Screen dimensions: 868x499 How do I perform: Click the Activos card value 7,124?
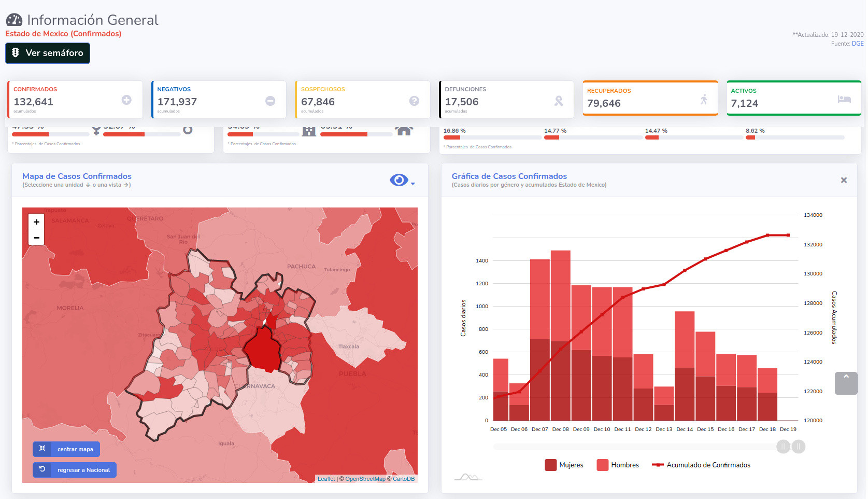[x=744, y=103]
